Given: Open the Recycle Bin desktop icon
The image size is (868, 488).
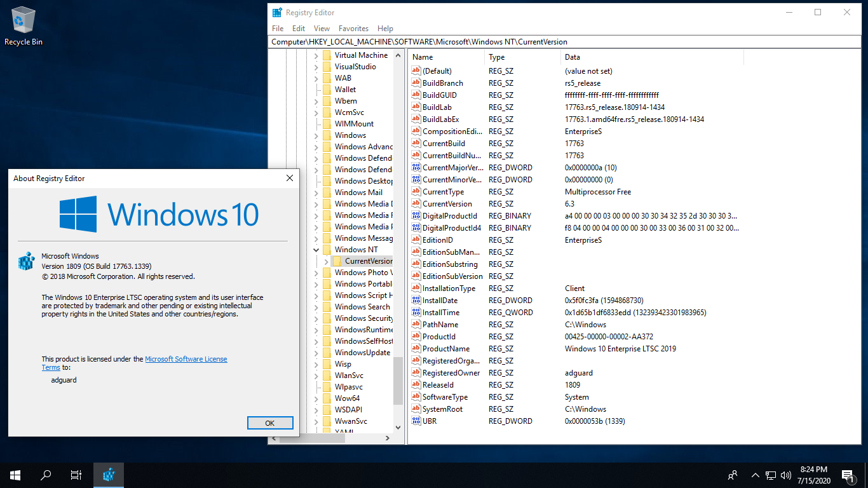Looking at the screenshot, I should tap(24, 26).
